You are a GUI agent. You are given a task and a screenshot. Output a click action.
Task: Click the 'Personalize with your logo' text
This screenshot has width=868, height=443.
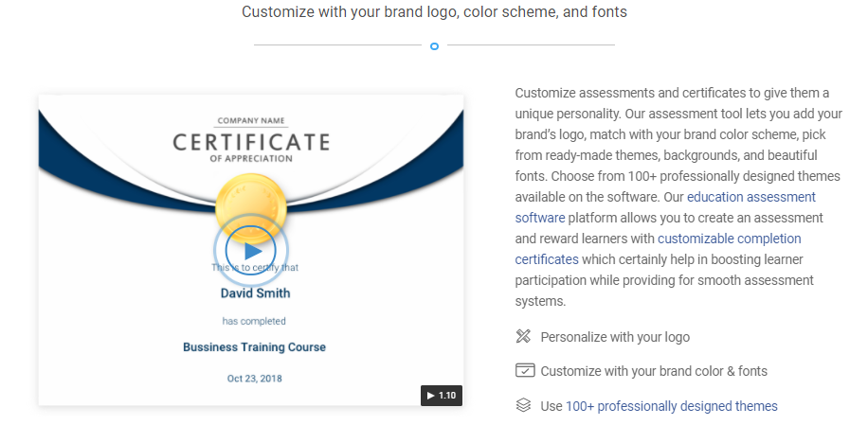[615, 337]
